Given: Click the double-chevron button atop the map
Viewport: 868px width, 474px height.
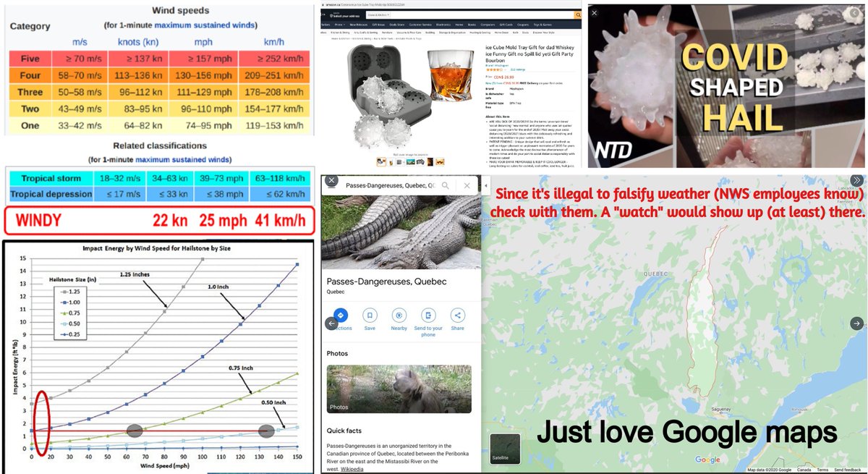Looking at the screenshot, I should pyautogui.click(x=856, y=180).
